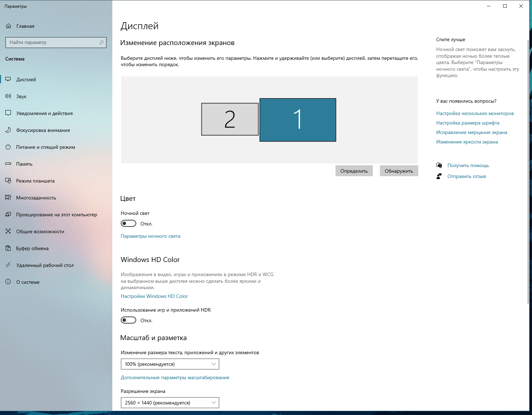Click the Получить помощь link

[x=468, y=165]
